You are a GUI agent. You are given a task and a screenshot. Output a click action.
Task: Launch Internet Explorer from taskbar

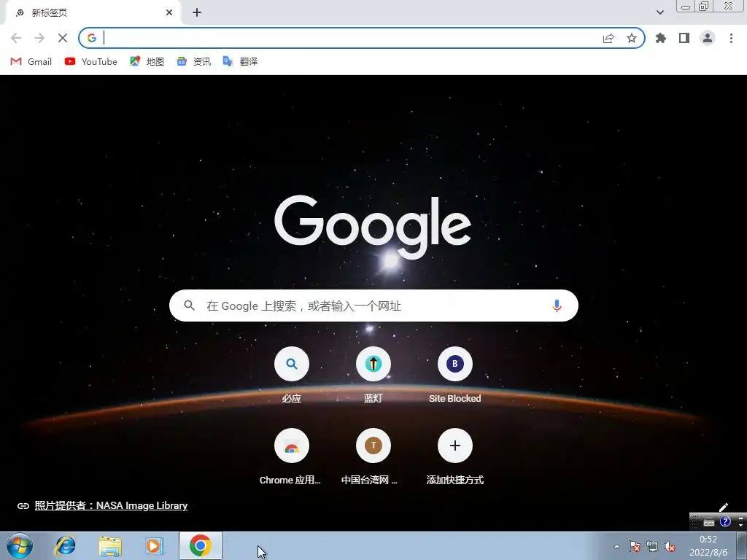(x=65, y=545)
